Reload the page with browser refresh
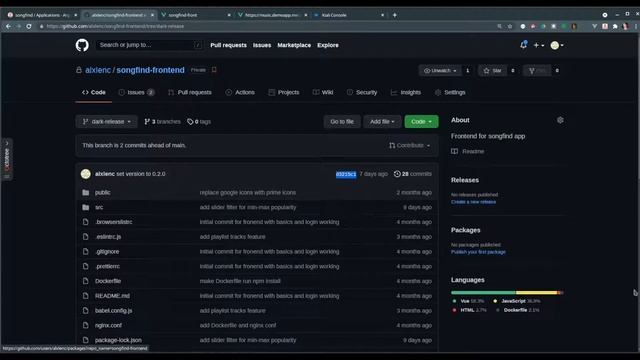640x360 pixels. pos(29,26)
